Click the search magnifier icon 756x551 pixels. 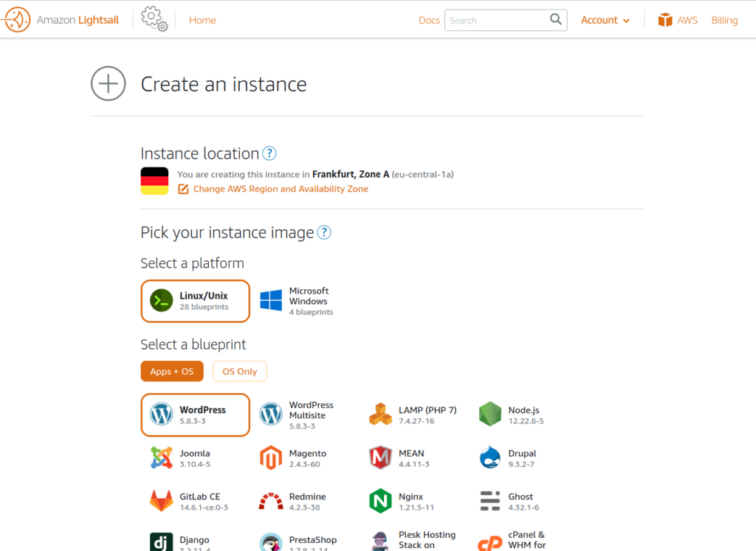(555, 19)
